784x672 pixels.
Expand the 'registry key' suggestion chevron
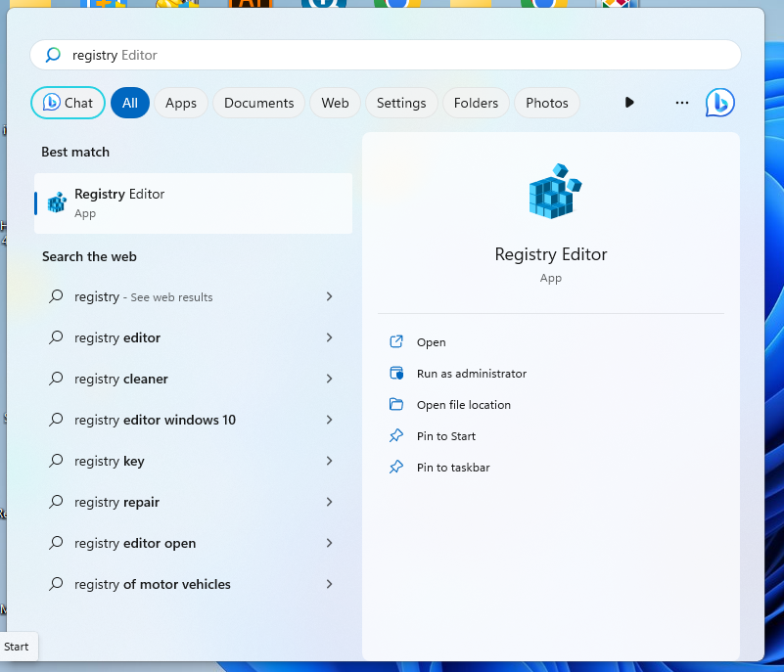tap(329, 460)
